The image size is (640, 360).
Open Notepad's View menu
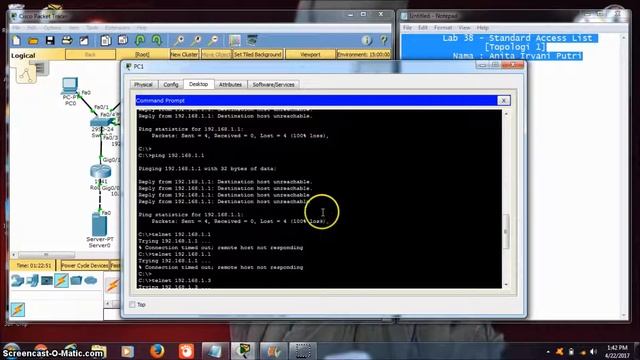click(x=464, y=28)
